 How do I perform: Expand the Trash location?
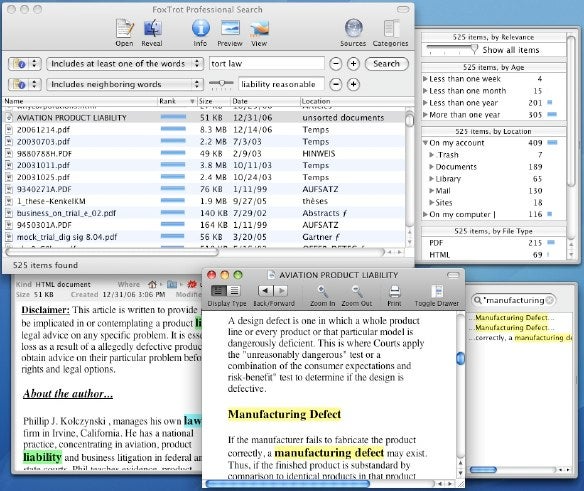[432, 155]
